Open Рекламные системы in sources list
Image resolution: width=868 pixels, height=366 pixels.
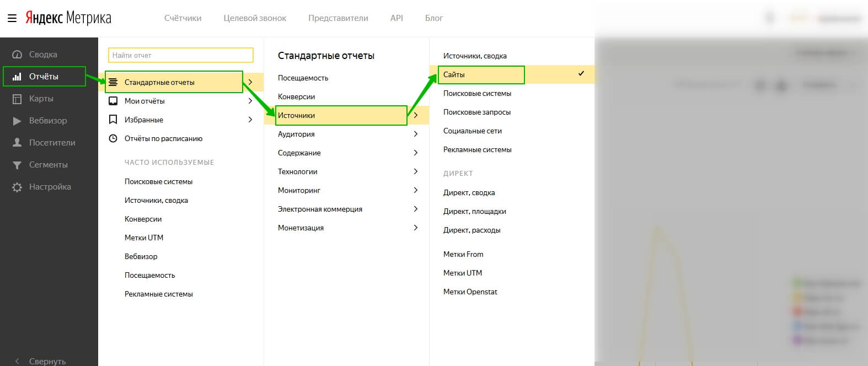coord(478,149)
